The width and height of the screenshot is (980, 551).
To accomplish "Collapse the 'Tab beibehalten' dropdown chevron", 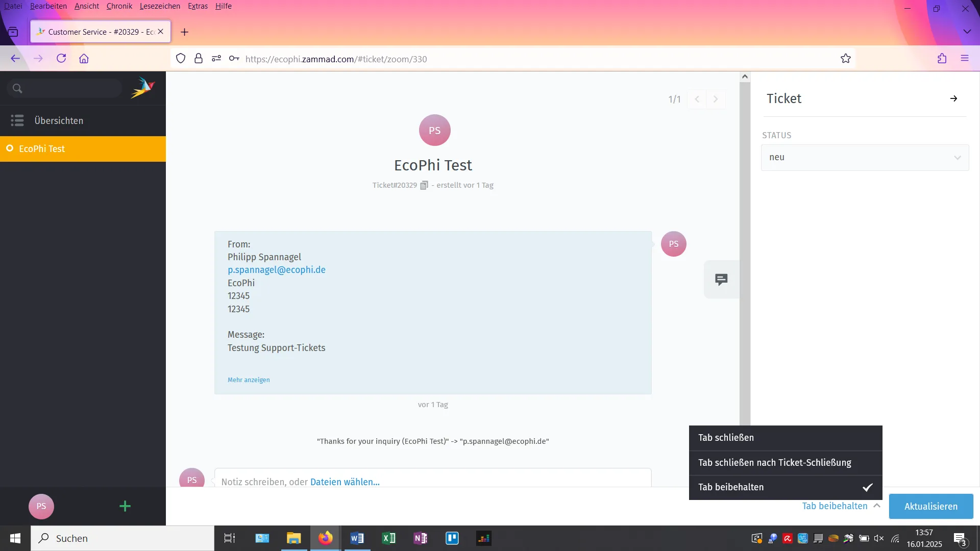I will point(877,506).
